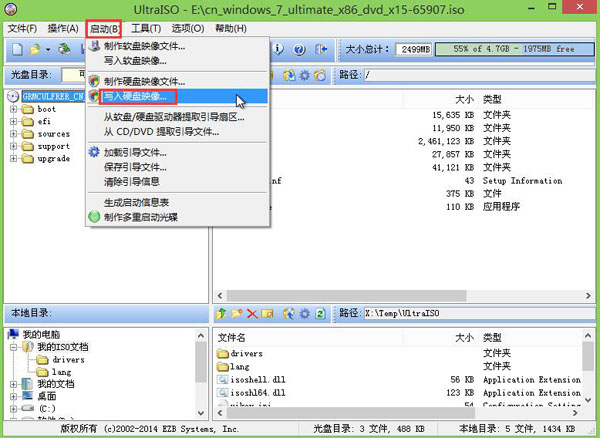Open the 帮助(H) menu
This screenshot has height=438, width=600.
[231, 29]
